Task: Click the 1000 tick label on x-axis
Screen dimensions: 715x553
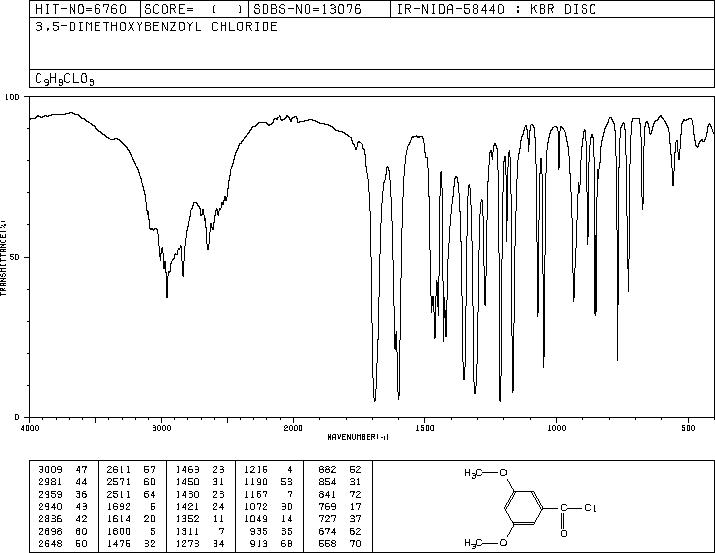Action: 556,428
